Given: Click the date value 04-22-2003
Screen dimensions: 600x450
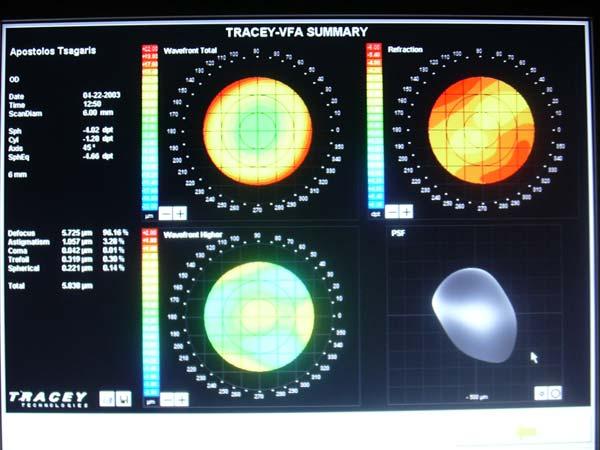Looking at the screenshot, I should (x=101, y=95).
